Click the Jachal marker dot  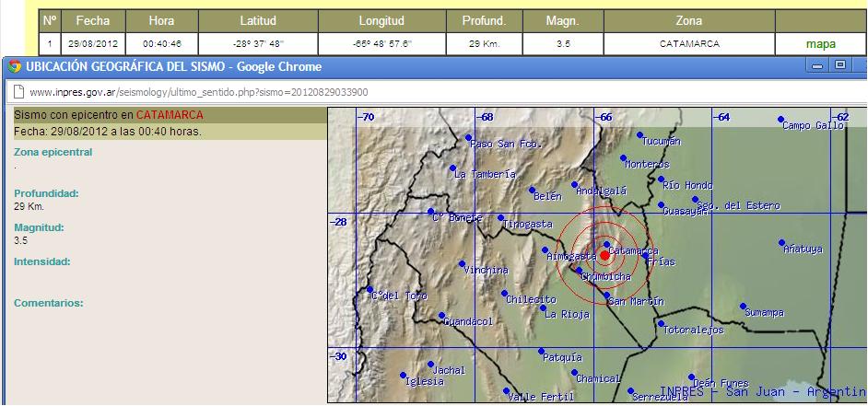pyautogui.click(x=430, y=365)
